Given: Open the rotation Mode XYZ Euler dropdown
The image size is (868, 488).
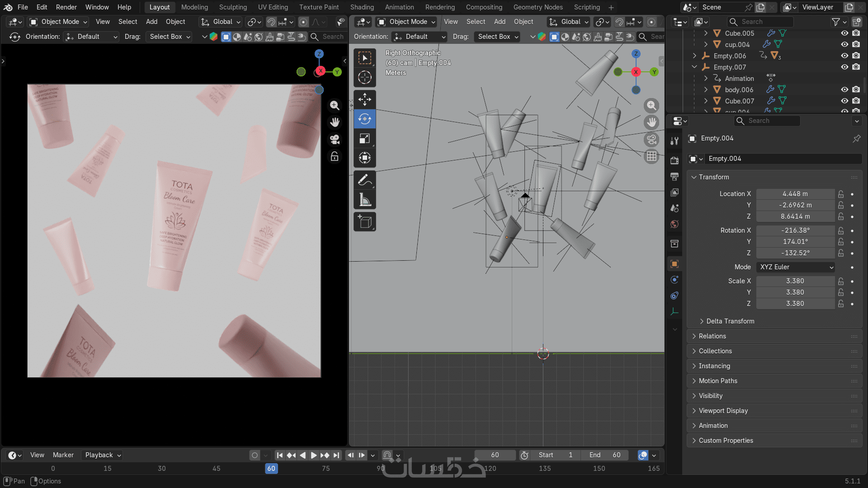Looking at the screenshot, I should point(796,267).
